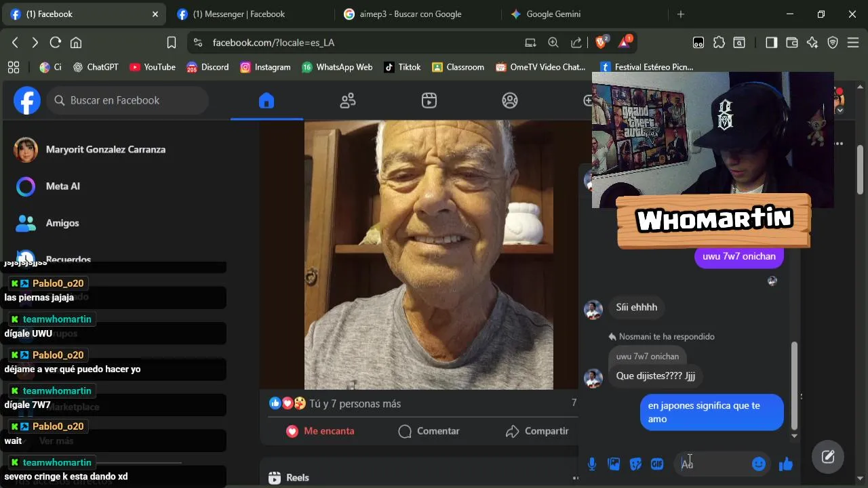
Task: Open the Tiktok bookmark
Action: (402, 67)
